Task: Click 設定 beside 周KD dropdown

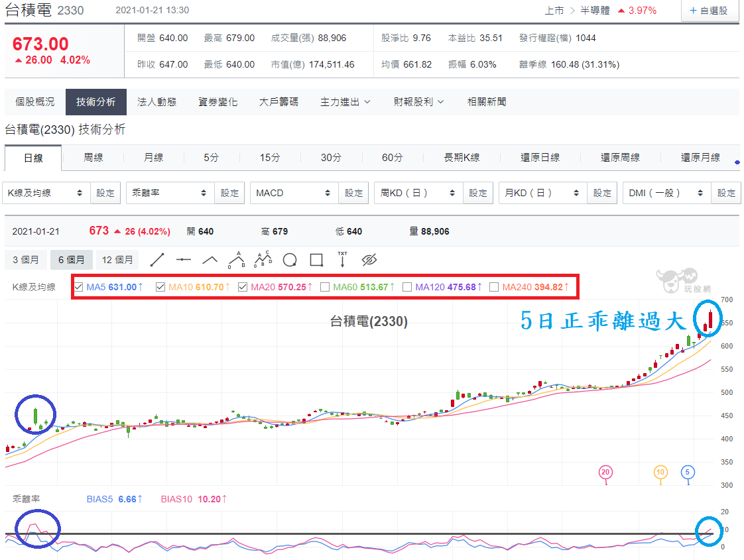Action: pyautogui.click(x=478, y=193)
